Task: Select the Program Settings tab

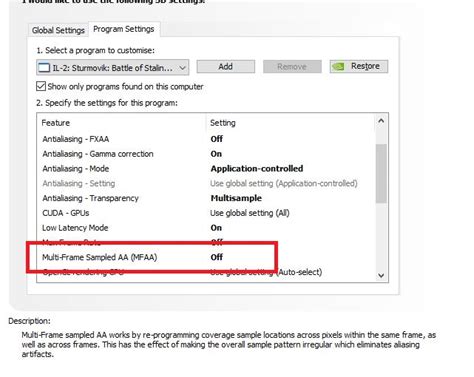Action: click(124, 29)
